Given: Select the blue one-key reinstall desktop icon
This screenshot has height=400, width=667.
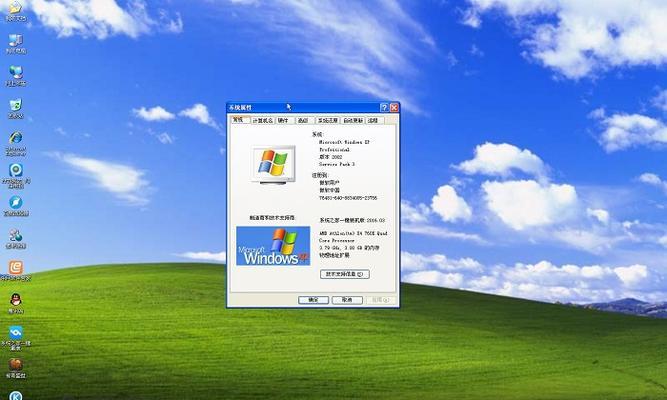Looking at the screenshot, I should (16, 337).
